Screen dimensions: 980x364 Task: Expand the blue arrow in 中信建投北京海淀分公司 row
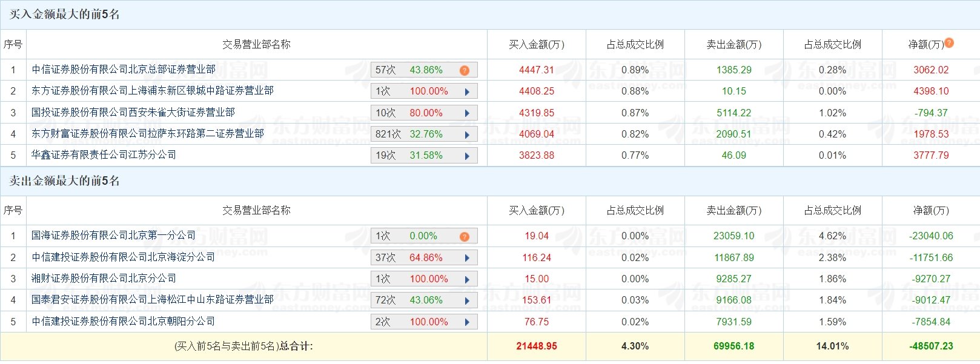[x=467, y=258]
